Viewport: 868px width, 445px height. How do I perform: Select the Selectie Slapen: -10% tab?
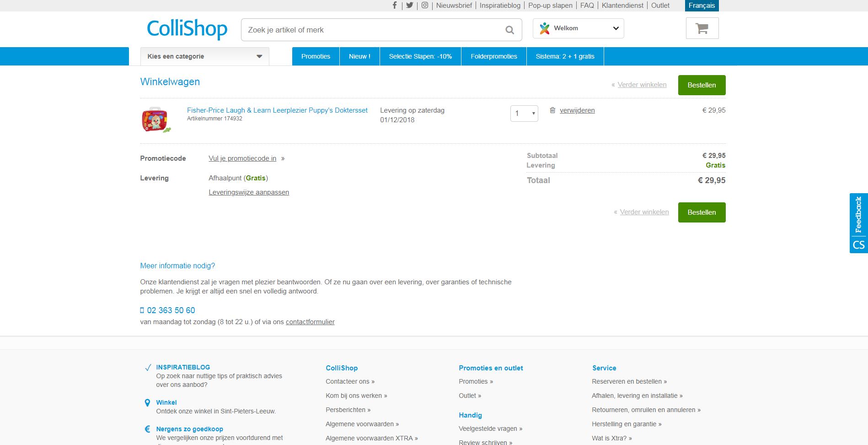pyautogui.click(x=420, y=56)
